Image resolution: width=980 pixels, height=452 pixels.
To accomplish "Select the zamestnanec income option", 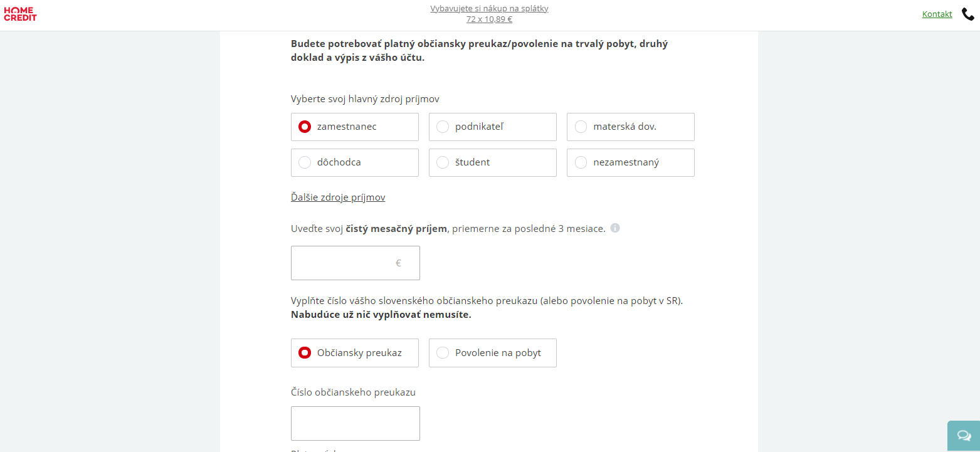I will [355, 127].
